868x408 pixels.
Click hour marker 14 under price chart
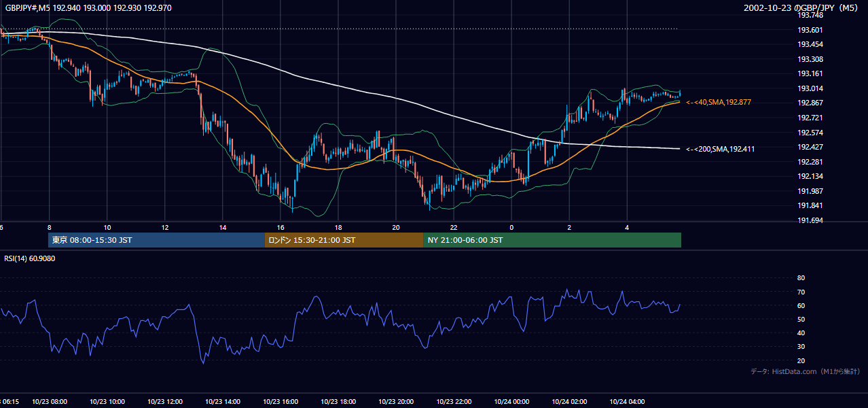[222, 227]
